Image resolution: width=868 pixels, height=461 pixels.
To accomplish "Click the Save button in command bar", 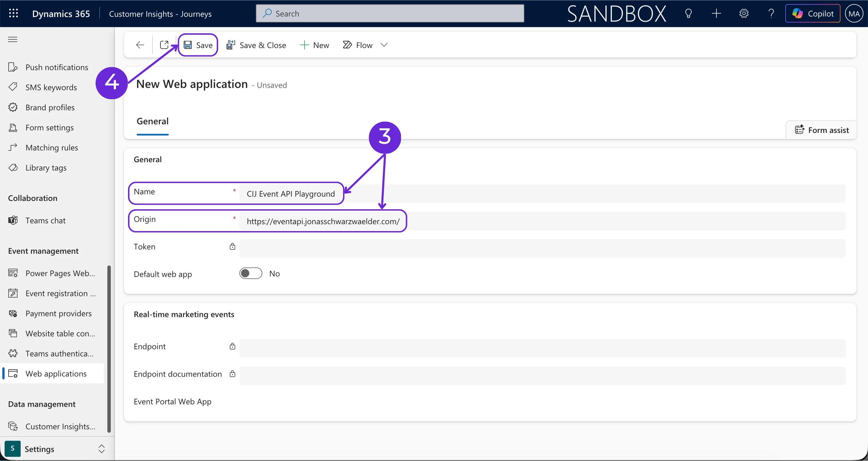I will click(198, 45).
